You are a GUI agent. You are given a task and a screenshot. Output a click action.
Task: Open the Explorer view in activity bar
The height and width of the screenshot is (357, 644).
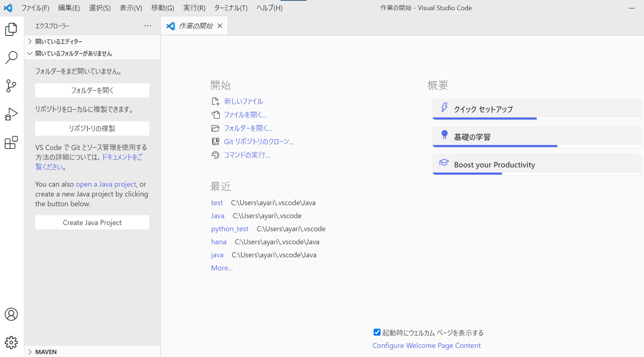(x=11, y=29)
